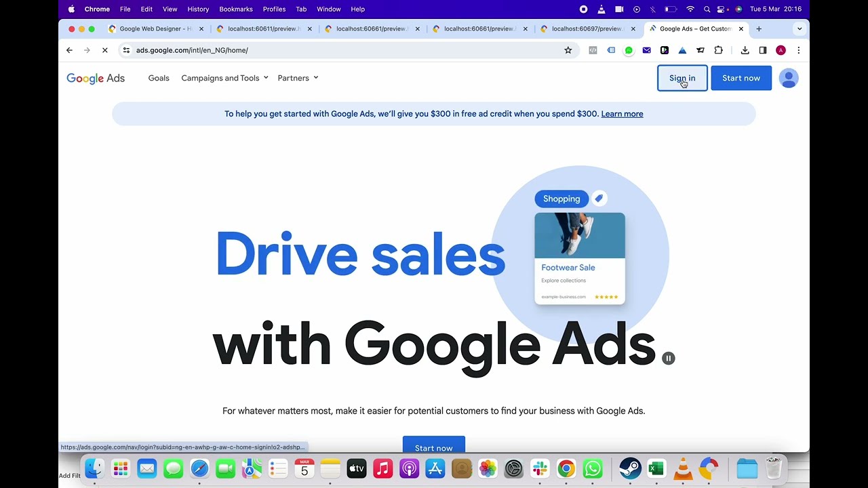Screen dimensions: 868x488
Task: Close the Google Web Designer tab
Action: (201, 28)
